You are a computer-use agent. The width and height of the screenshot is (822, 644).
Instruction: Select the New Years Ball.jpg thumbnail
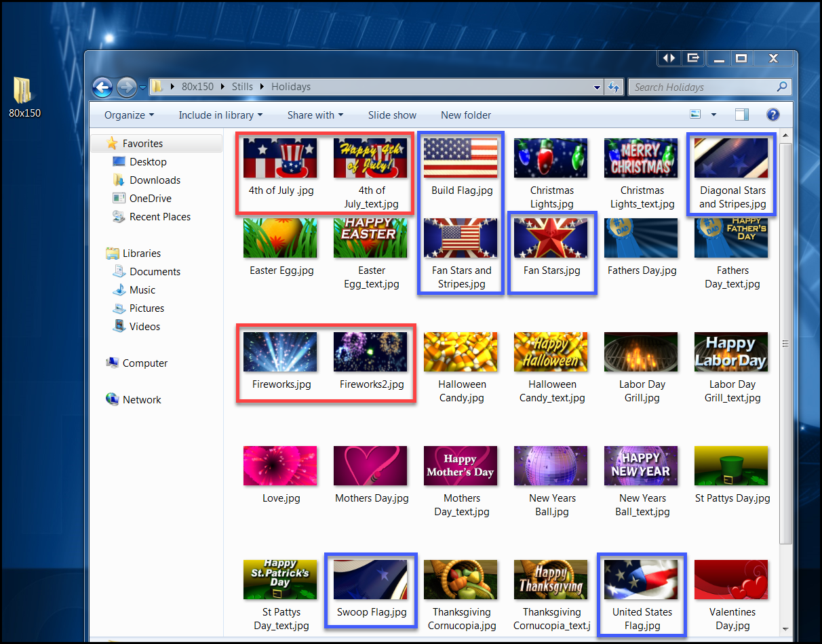tap(551, 466)
